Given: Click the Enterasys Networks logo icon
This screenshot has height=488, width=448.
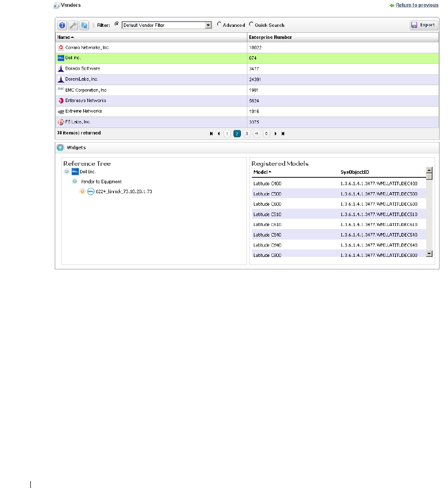Looking at the screenshot, I should (x=61, y=101).
